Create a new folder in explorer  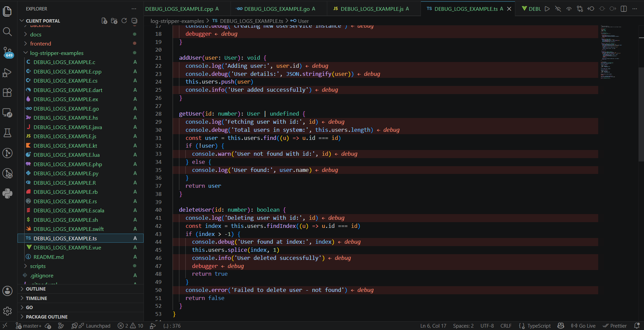pyautogui.click(x=114, y=21)
